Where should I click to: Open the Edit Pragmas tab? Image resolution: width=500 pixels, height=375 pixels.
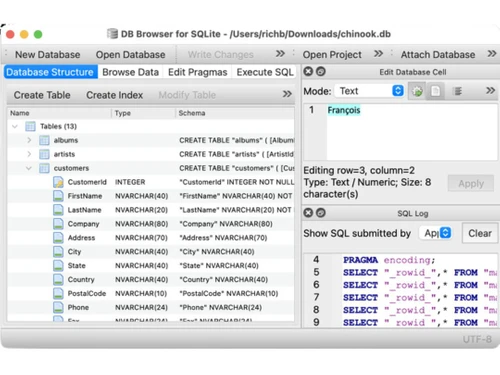(x=197, y=72)
